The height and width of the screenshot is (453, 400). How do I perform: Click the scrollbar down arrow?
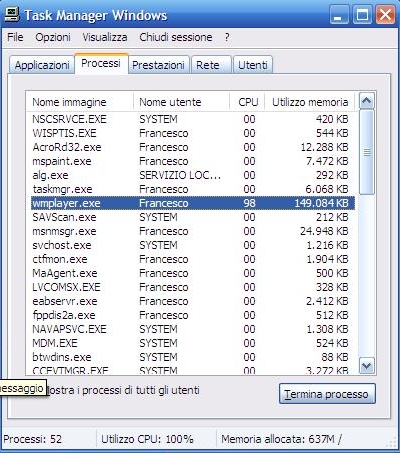367,366
